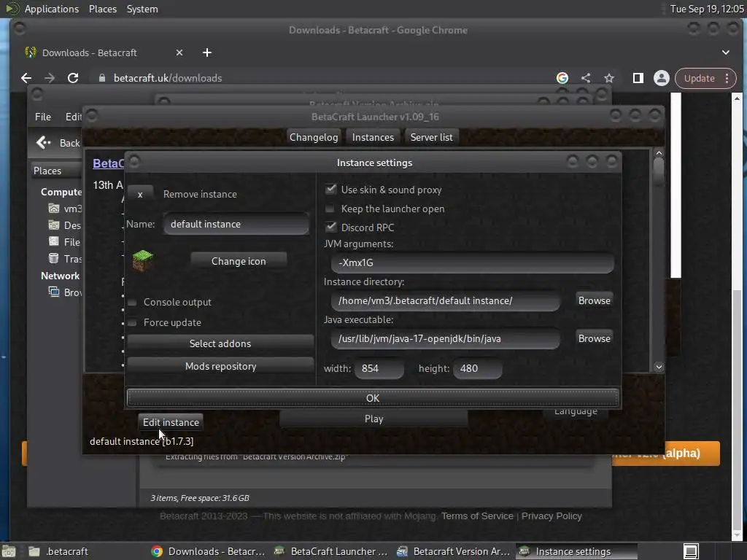Open Mods repository button
The height and width of the screenshot is (560, 747).
(x=220, y=366)
